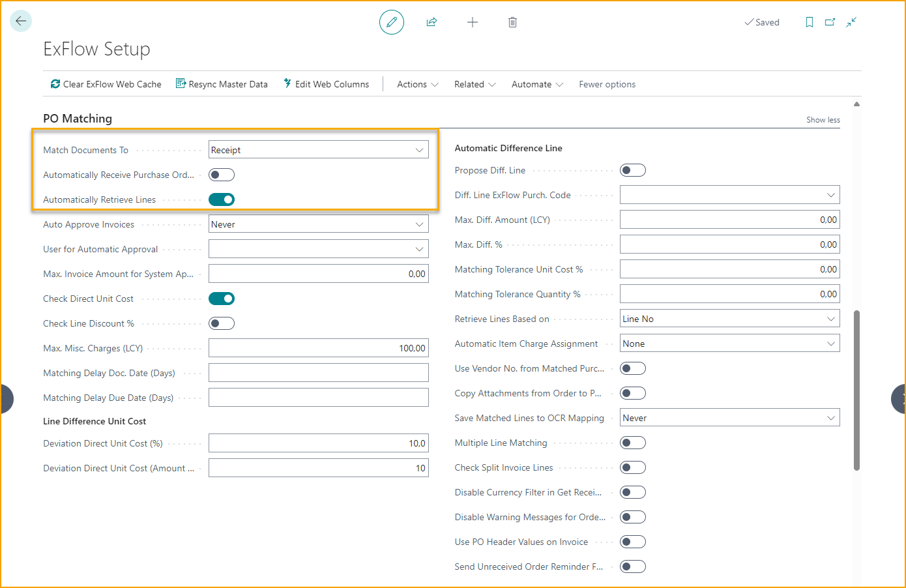Screen dimensions: 906x588
Task: Click Deviation Direct Unit Cost Amount field
Action: 319,468
